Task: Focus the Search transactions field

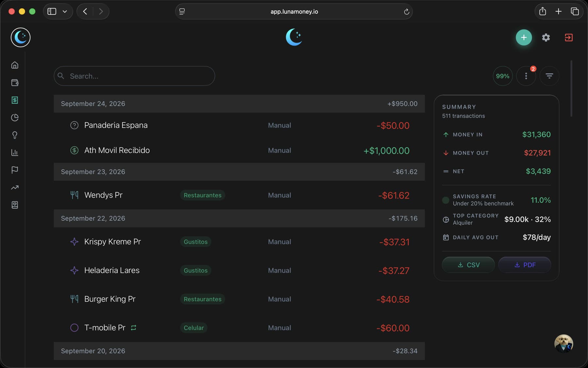Action: point(134,76)
